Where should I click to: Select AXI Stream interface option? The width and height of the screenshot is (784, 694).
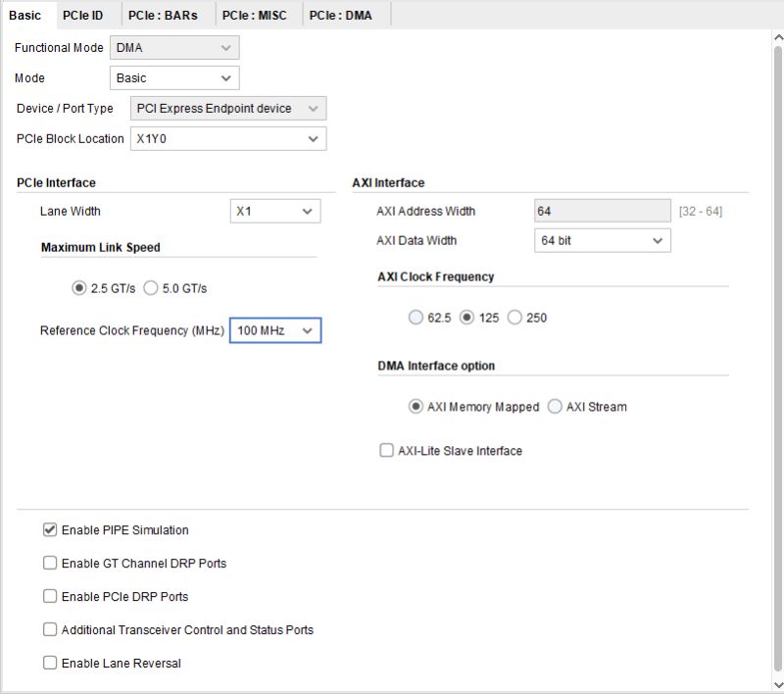point(555,405)
